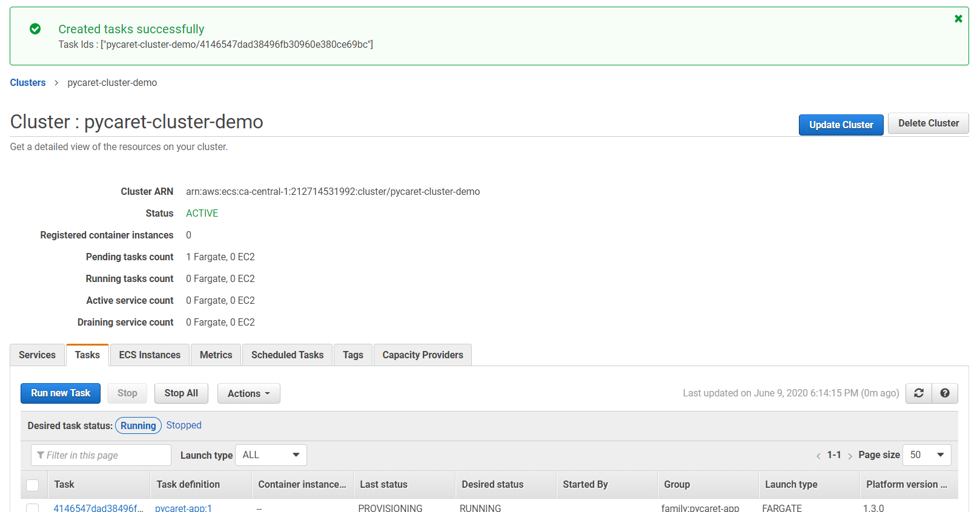Screen dimensions: 980x512
Task: Toggle the select all tasks checkbox
Action: (x=33, y=485)
